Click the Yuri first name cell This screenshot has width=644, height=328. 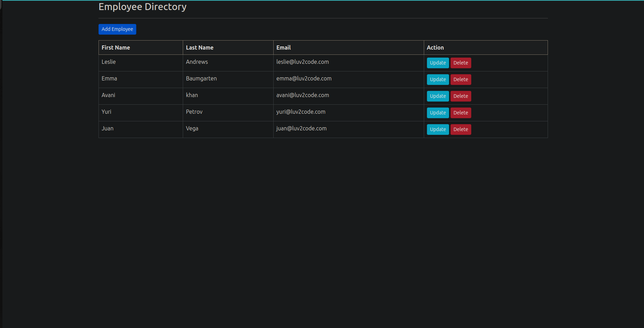pyautogui.click(x=106, y=112)
